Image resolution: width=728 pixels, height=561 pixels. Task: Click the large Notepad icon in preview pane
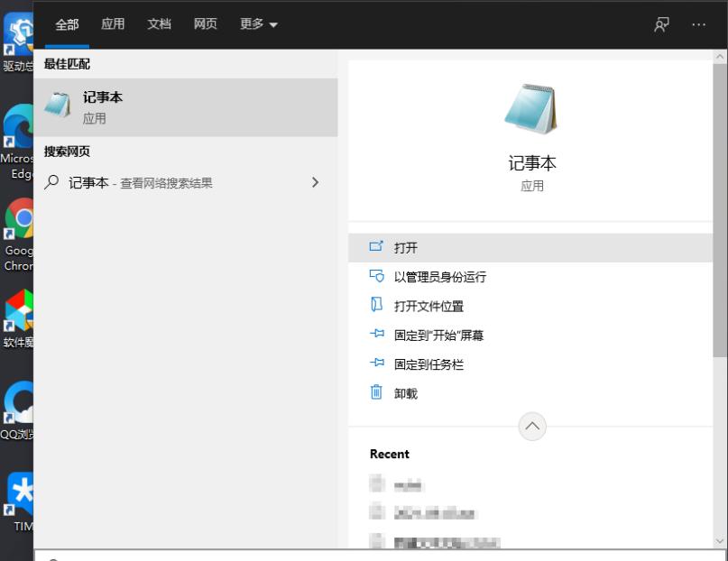tap(530, 106)
